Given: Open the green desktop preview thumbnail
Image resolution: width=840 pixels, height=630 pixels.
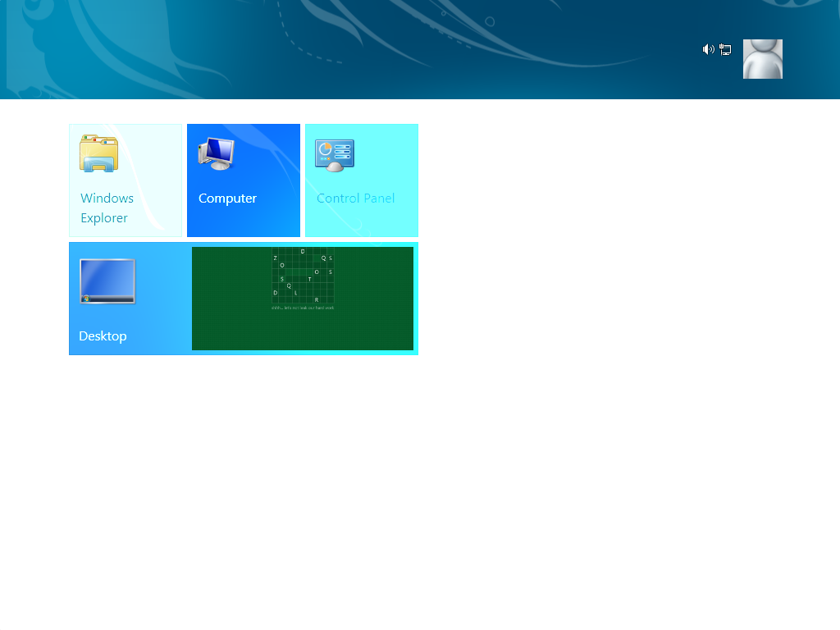Looking at the screenshot, I should pyautogui.click(x=303, y=299).
